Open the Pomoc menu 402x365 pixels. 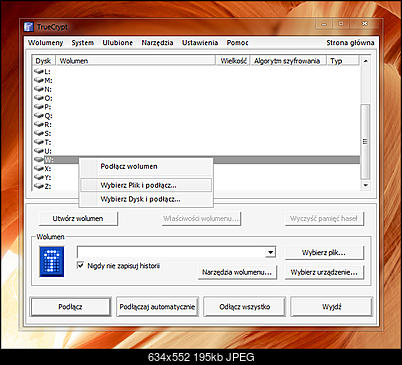click(x=237, y=43)
